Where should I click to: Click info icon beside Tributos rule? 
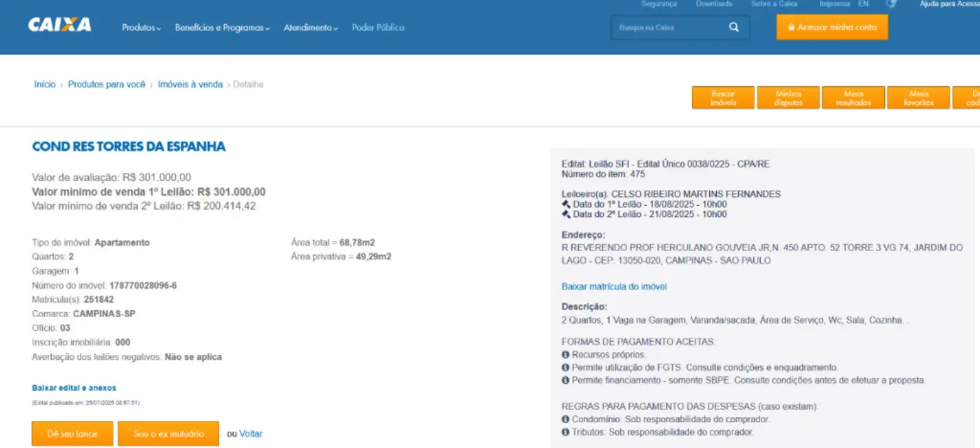click(566, 433)
